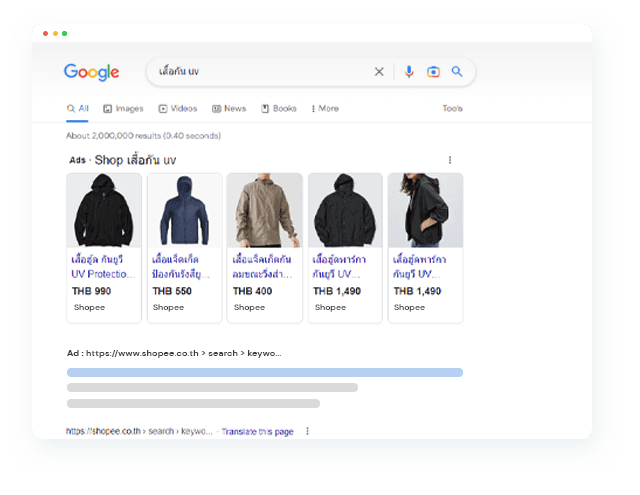
Task: Click the Google logo
Action: click(x=91, y=72)
